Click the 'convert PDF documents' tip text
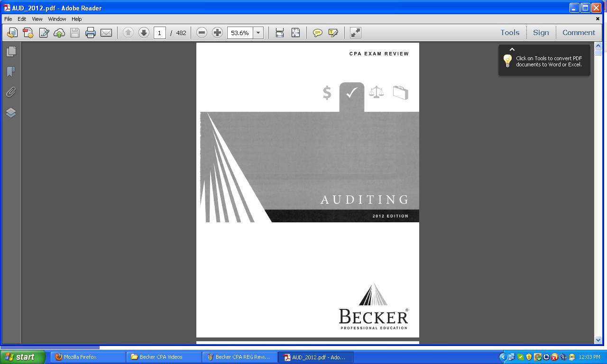607x364 pixels. click(549, 62)
